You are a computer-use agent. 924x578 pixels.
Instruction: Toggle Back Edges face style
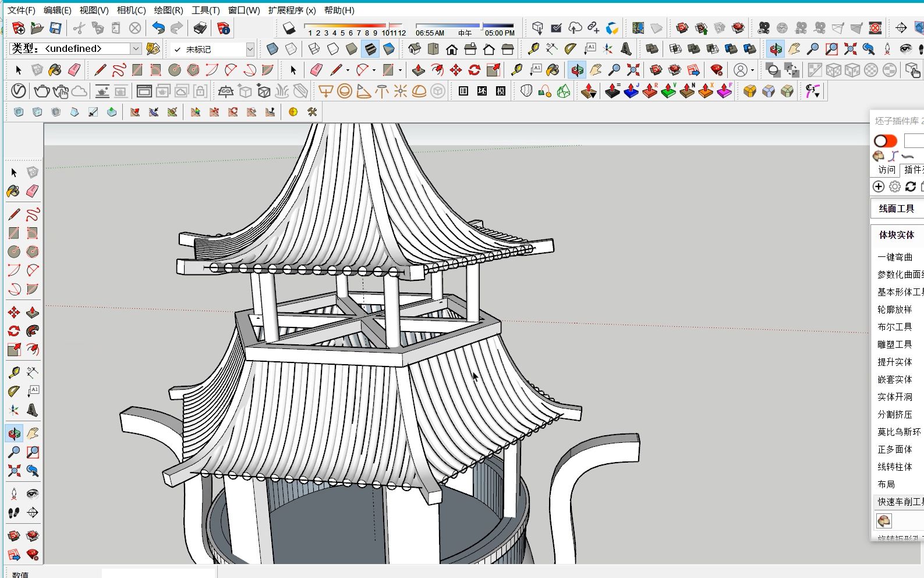tap(291, 49)
